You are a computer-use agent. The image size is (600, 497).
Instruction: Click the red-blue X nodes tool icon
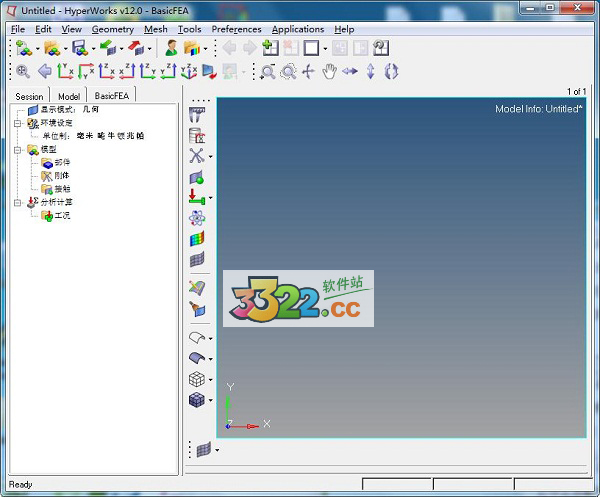197,156
